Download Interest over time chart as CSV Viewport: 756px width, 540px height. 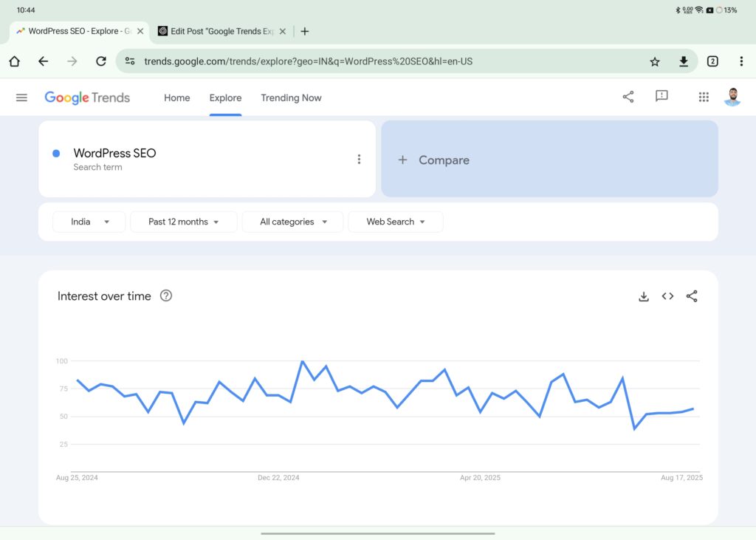tap(644, 296)
